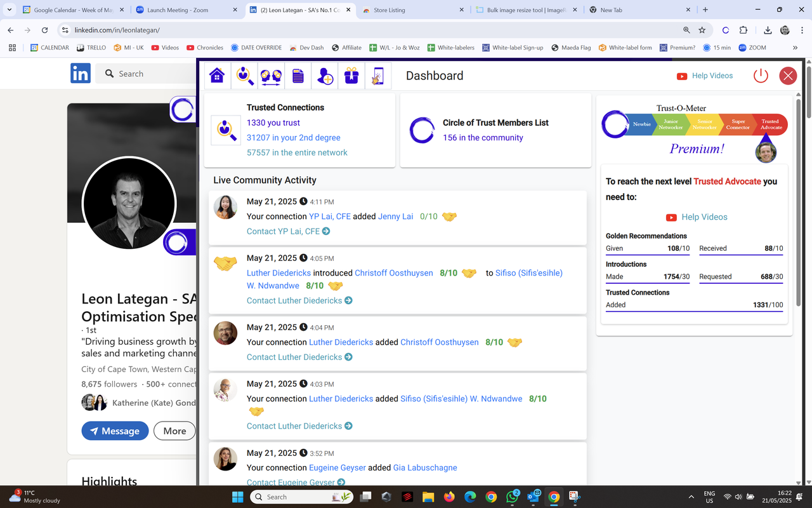The width and height of the screenshot is (812, 508).
Task: Click the Super Connector level segment
Action: coord(738,124)
